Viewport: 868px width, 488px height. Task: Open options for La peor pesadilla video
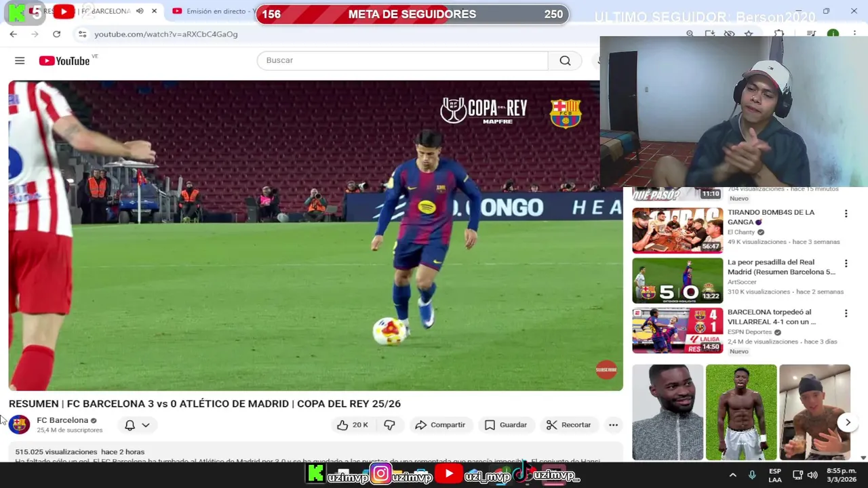click(846, 264)
